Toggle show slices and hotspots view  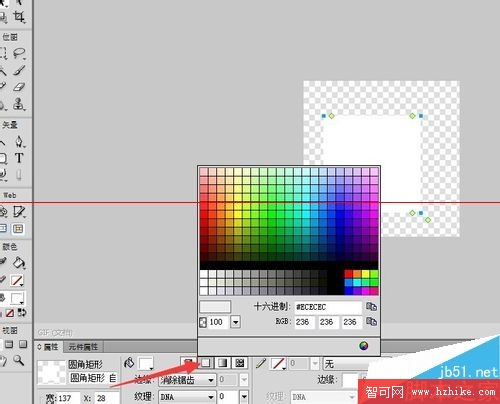(18, 229)
